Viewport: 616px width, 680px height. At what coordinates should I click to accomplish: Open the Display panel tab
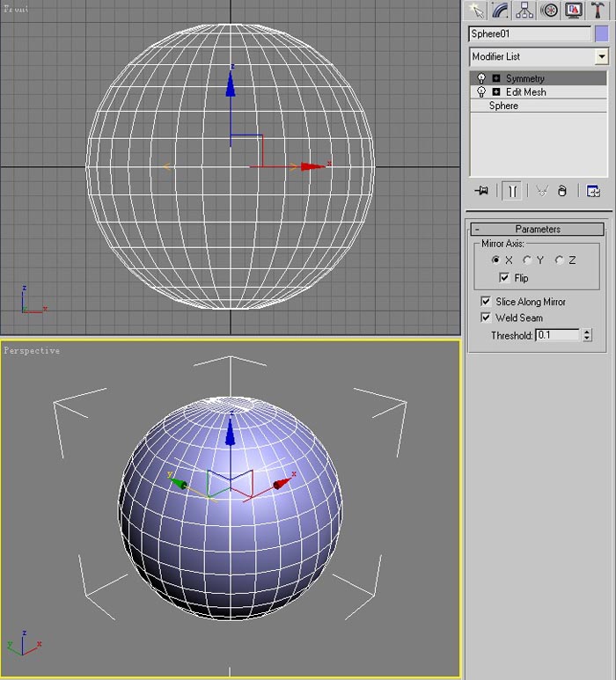click(x=574, y=11)
